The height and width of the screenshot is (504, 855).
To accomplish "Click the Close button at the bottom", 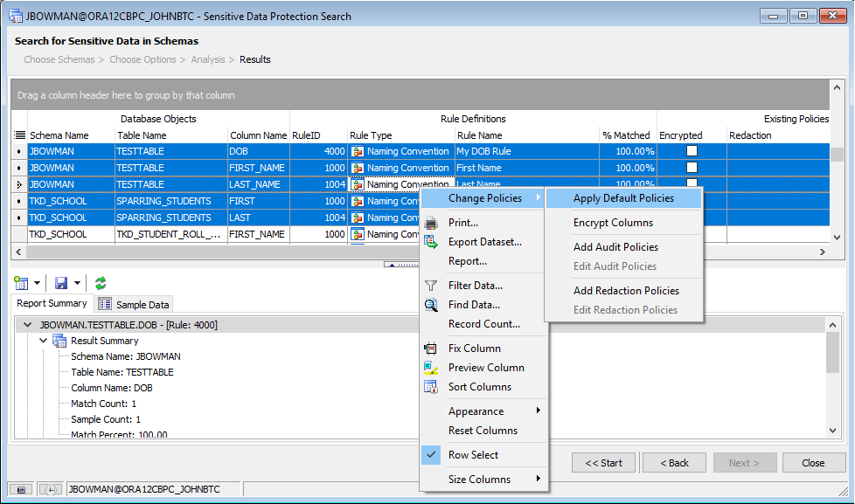I will (813, 463).
